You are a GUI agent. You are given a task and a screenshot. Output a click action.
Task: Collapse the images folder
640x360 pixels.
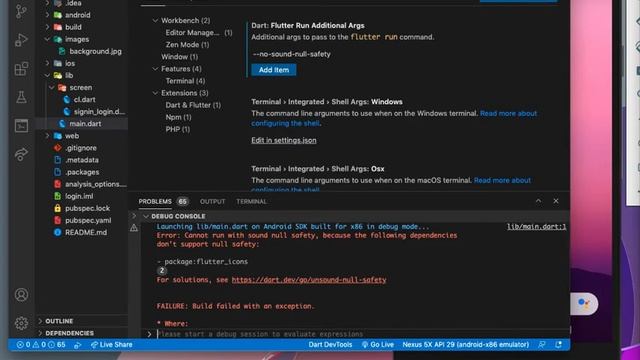(47, 39)
